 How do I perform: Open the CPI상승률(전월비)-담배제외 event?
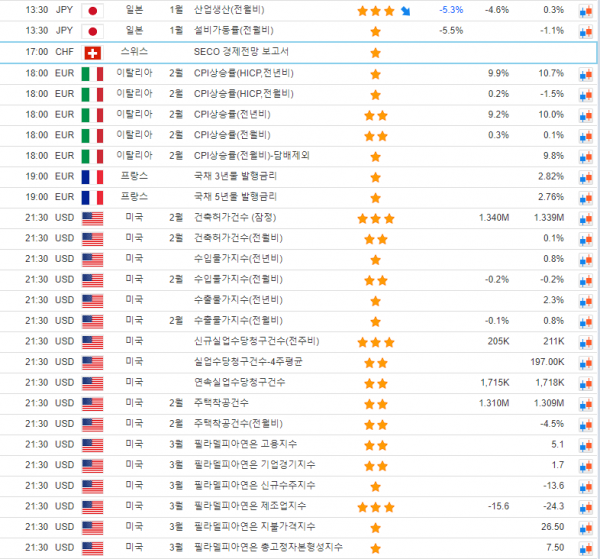click(x=251, y=156)
